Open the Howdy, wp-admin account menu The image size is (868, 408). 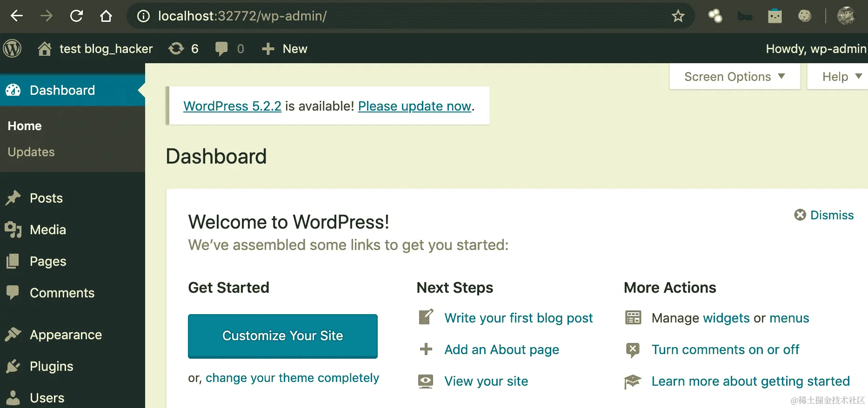(816, 49)
